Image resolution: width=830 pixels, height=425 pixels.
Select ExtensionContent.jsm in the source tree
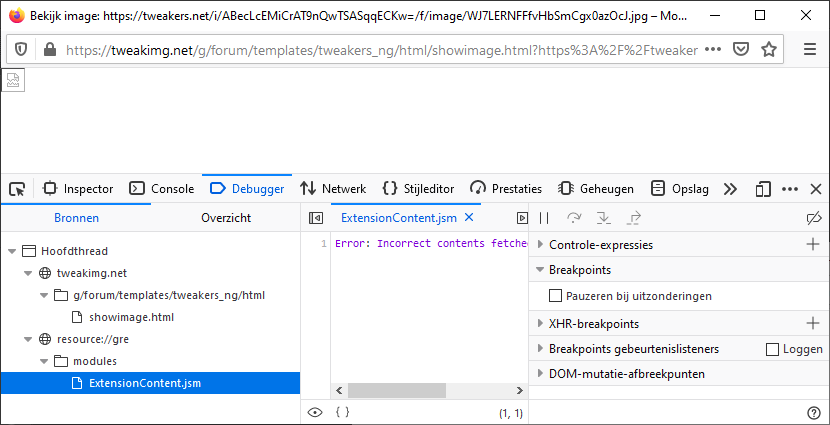coord(150,383)
